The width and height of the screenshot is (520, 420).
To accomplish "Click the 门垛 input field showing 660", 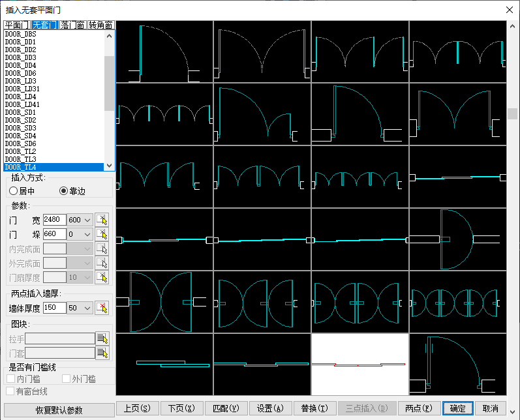I will (55, 234).
